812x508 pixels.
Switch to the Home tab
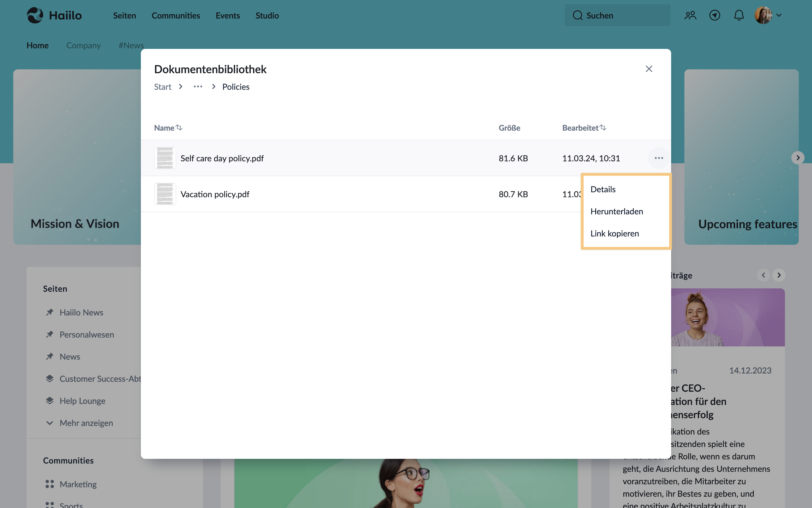click(x=38, y=45)
